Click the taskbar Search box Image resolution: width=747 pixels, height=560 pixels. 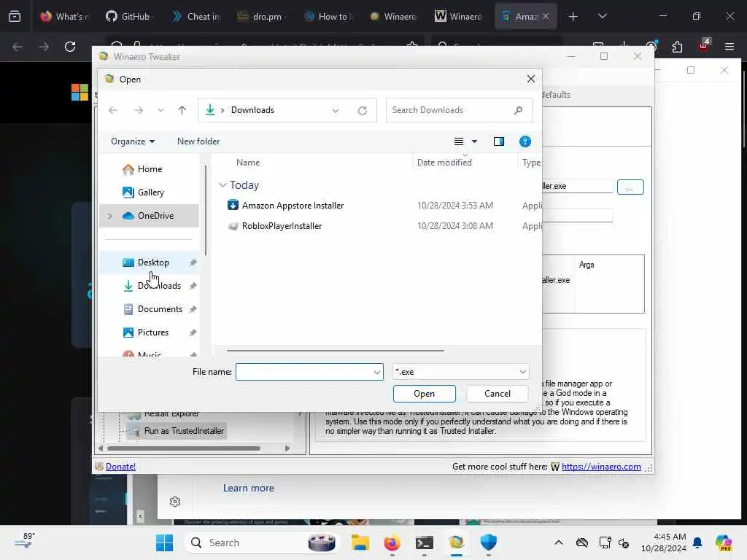[x=261, y=542]
